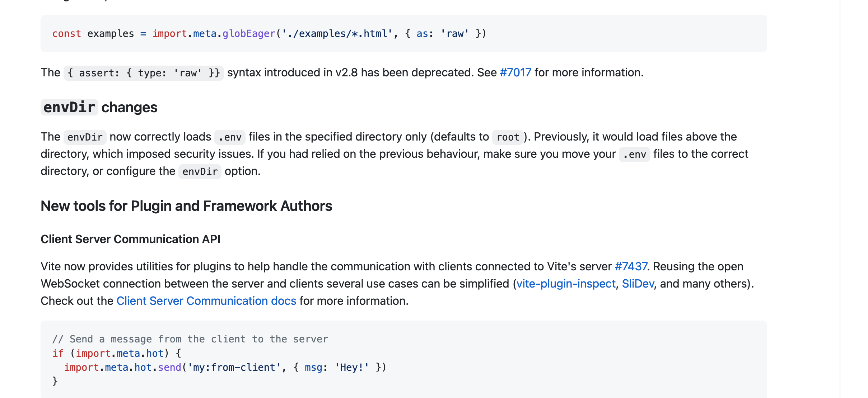
Task: Click envDir code before 'now correctly loads'
Action: tap(85, 137)
